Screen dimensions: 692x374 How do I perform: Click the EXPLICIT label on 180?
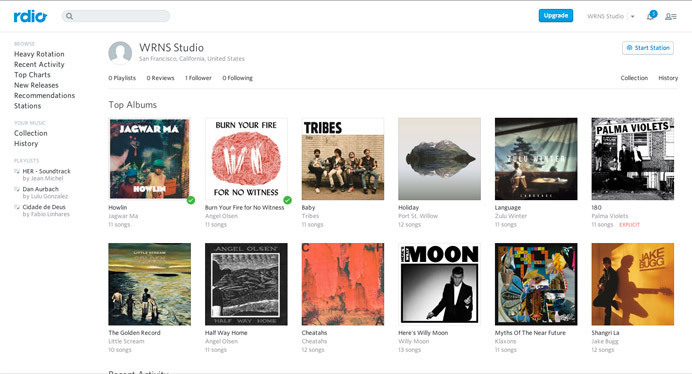(x=629, y=225)
